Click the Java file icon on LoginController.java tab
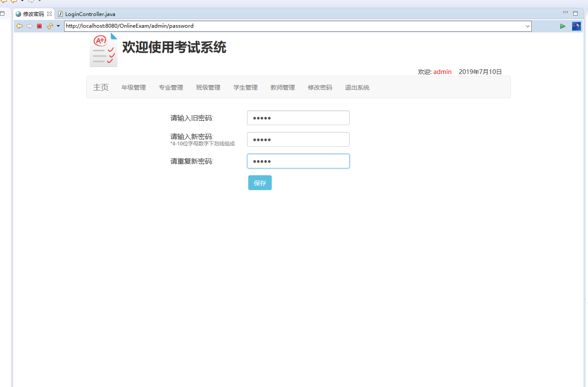This screenshot has width=588, height=387. click(x=61, y=13)
